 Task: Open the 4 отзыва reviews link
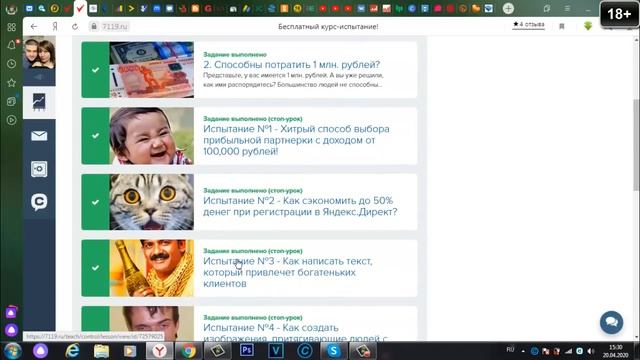529,24
